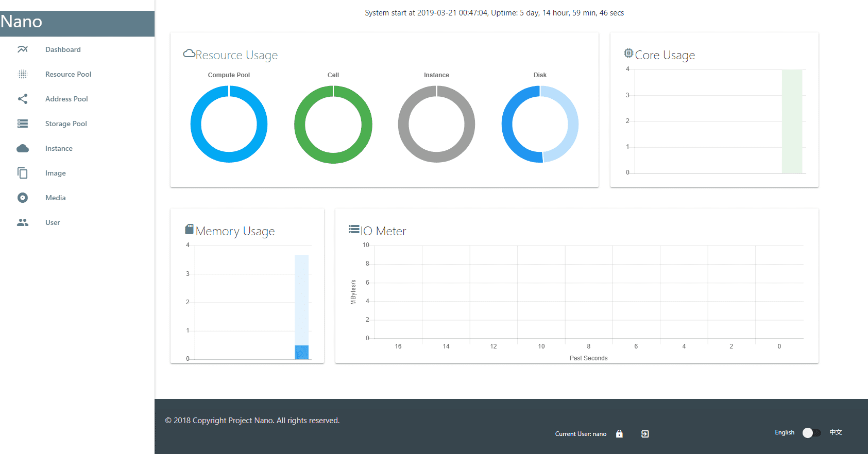This screenshot has width=868, height=454.
Task: Select the 中文 language label
Action: coord(836,432)
